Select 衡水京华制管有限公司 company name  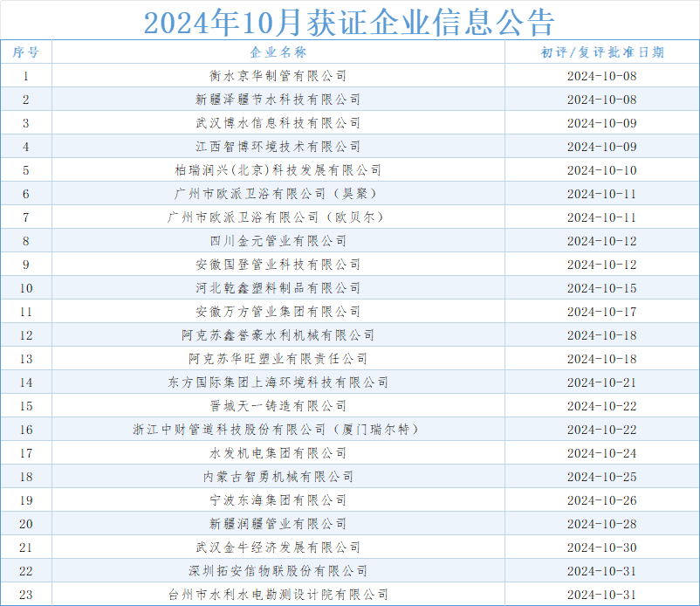[x=278, y=76]
